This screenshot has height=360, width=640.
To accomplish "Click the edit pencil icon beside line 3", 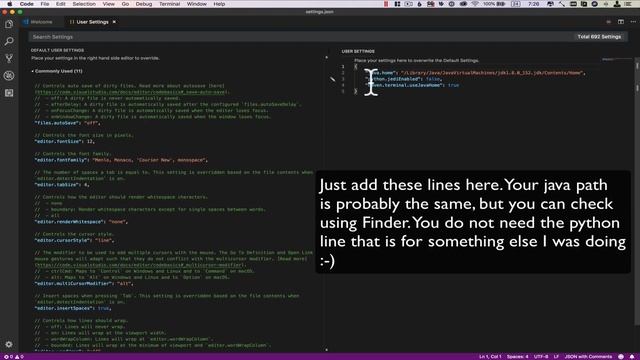I will coord(333,79).
